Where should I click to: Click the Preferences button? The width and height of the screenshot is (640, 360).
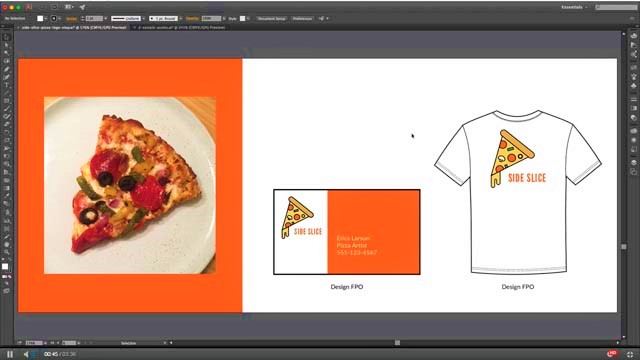tap(302, 18)
